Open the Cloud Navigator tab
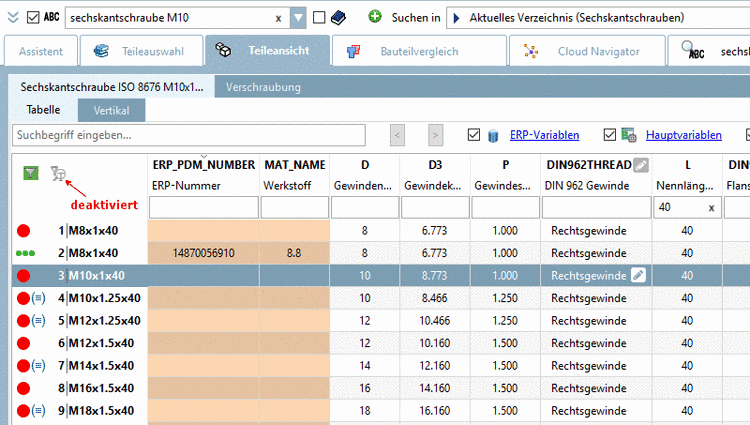This screenshot has height=425, width=750. coord(587,51)
